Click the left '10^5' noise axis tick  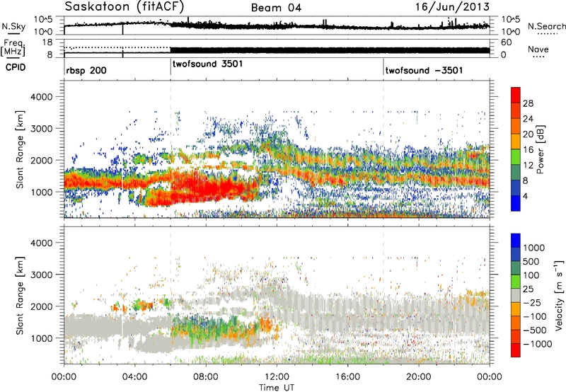pyautogui.click(x=44, y=20)
